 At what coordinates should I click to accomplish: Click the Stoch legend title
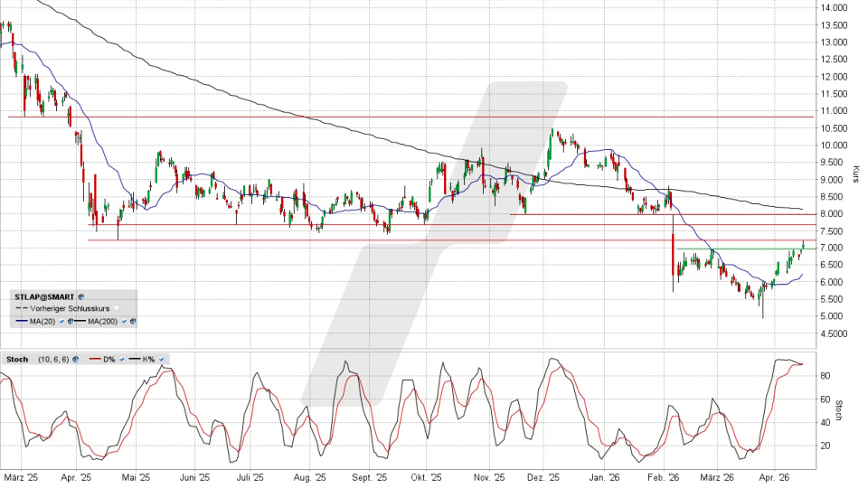point(17,359)
